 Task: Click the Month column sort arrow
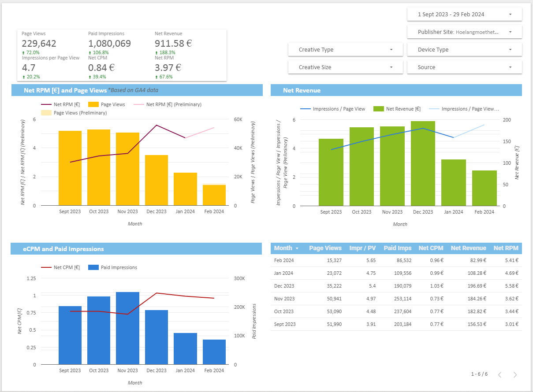(297, 248)
